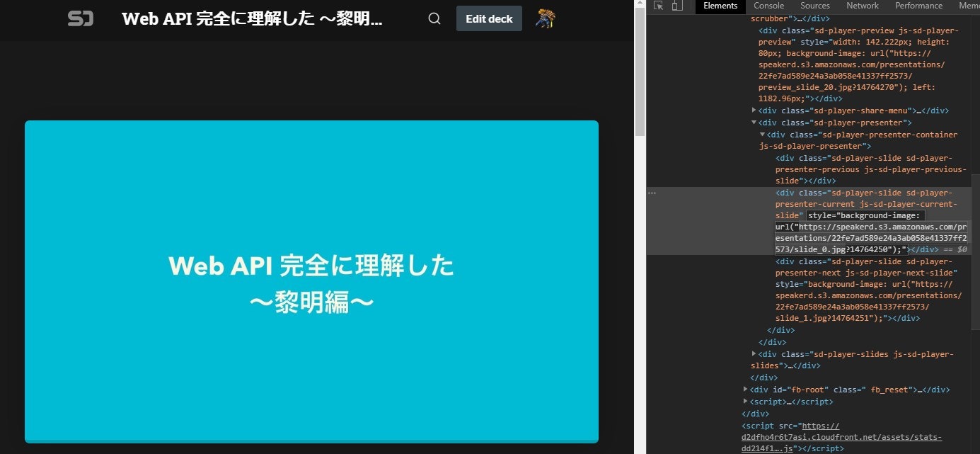Switch to the Performance tab

[x=918, y=6]
